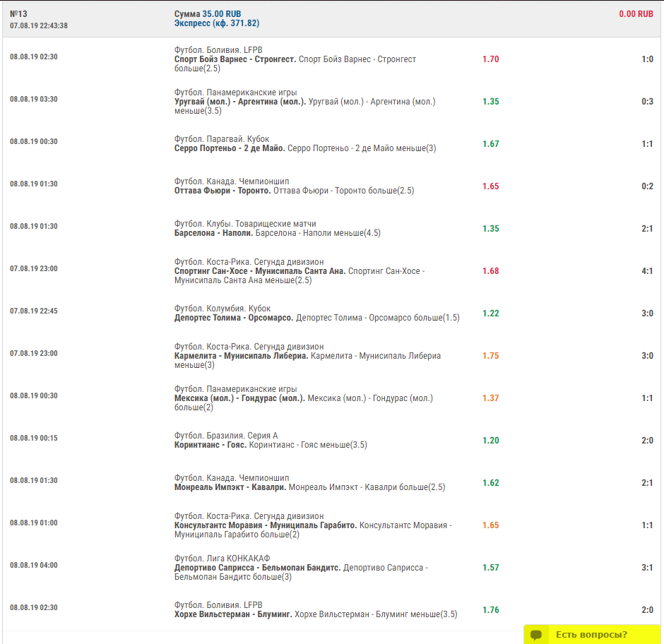Click 'Кармелита - Мунисипаль Либериа.' match
This screenshot has width=664, height=644.
point(241,356)
